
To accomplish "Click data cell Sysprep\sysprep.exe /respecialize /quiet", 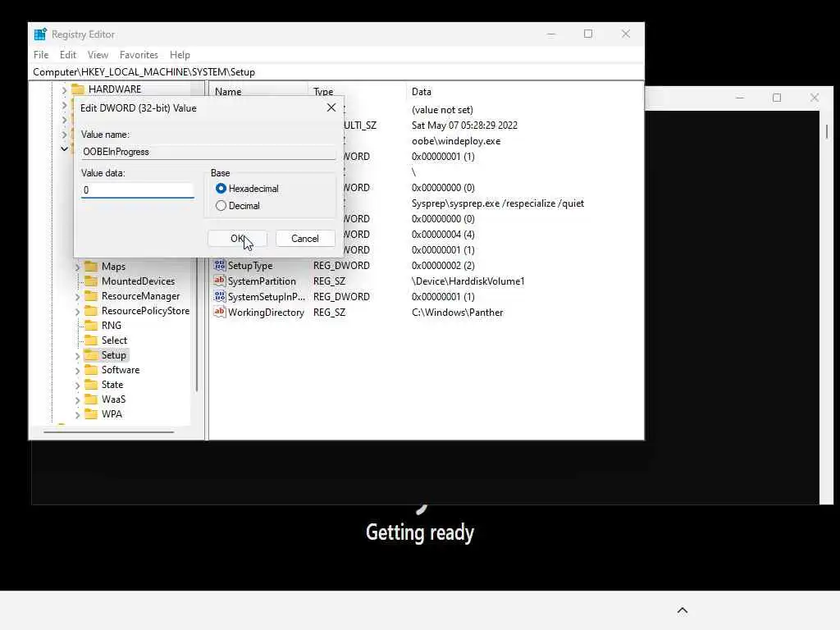I will coord(498,203).
